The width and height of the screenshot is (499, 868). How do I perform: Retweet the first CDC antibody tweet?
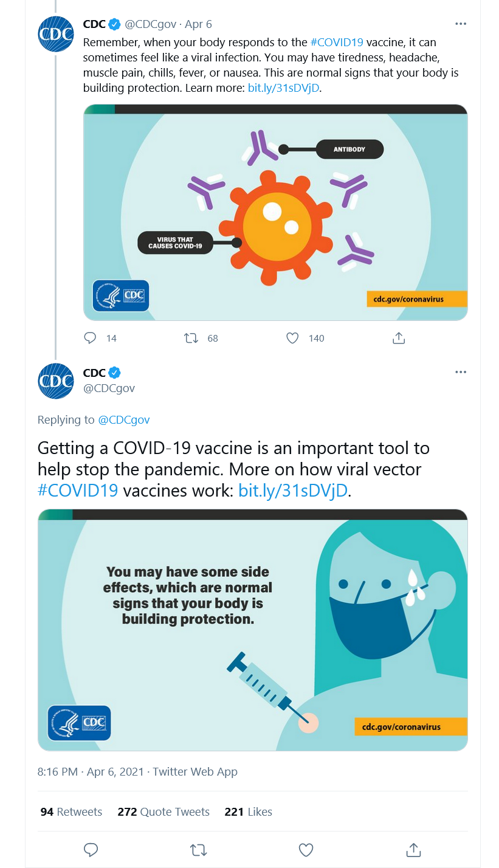click(x=191, y=338)
